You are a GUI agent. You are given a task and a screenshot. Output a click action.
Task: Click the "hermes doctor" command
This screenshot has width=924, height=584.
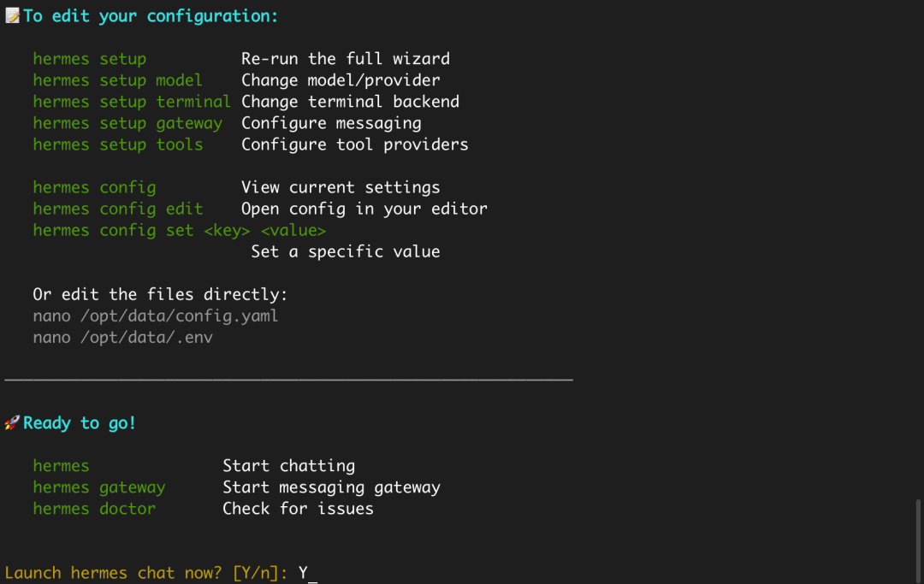pos(94,509)
